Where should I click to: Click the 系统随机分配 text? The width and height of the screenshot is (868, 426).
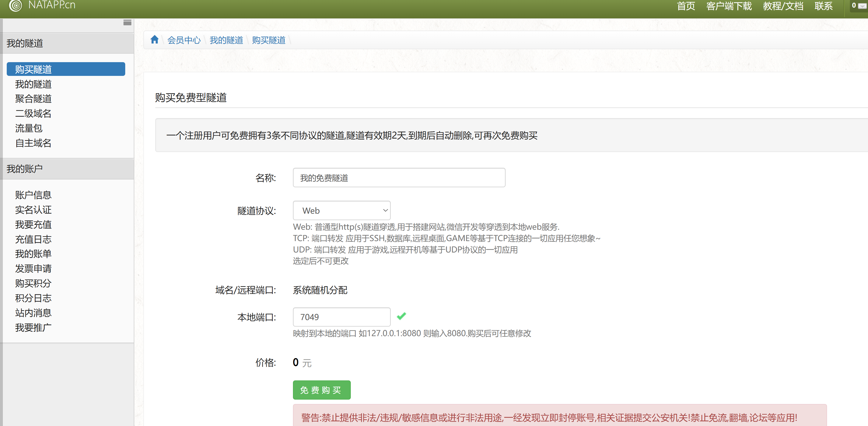(x=320, y=290)
